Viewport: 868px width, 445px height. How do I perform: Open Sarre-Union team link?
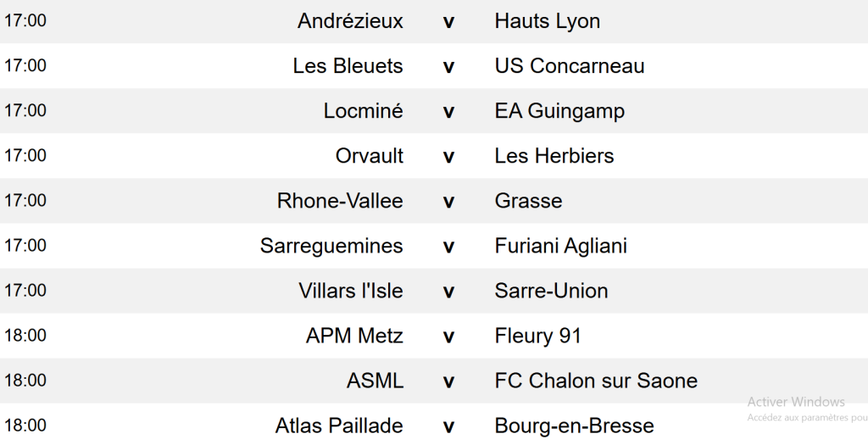(551, 291)
